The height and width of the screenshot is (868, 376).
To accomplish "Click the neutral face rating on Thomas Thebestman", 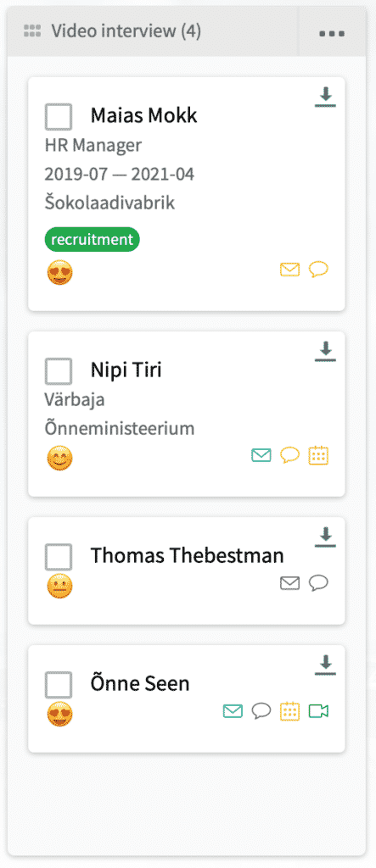I will coord(59,586).
